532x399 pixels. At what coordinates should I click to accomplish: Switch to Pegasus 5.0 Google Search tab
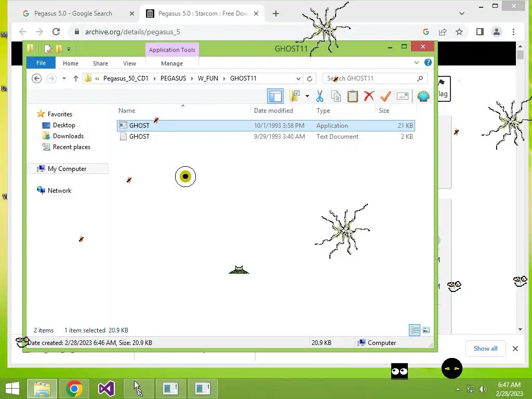pyautogui.click(x=73, y=14)
